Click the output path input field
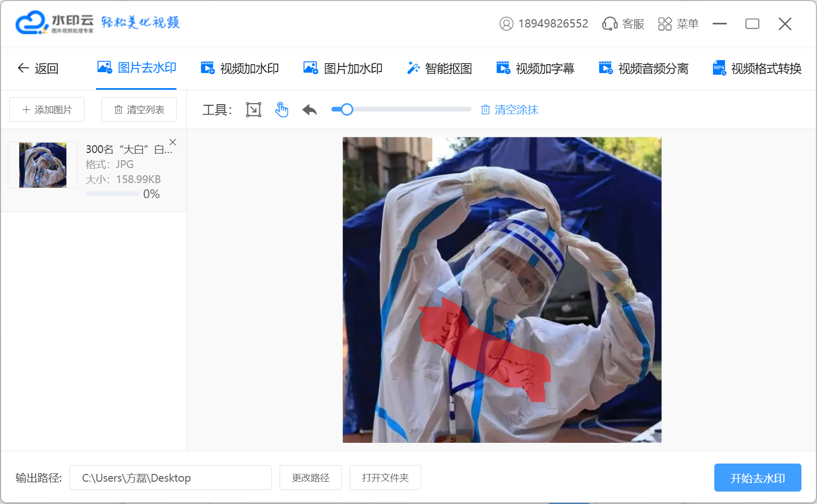The width and height of the screenshot is (817, 504). click(x=170, y=478)
